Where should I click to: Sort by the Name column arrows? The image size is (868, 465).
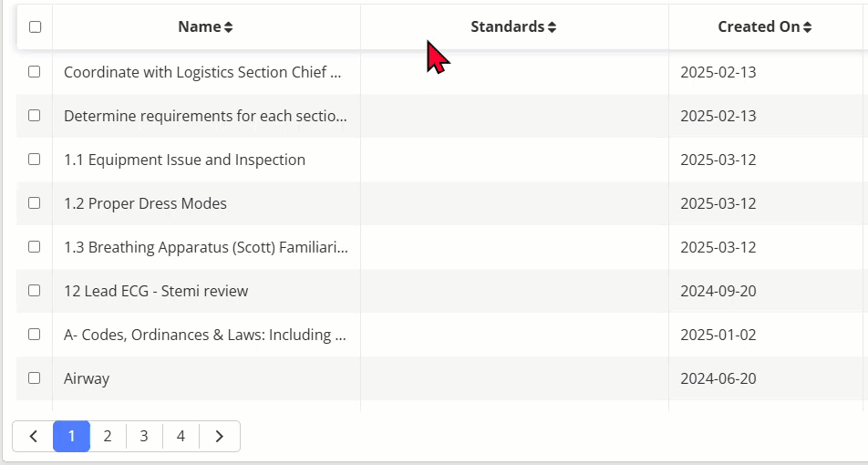pos(228,27)
